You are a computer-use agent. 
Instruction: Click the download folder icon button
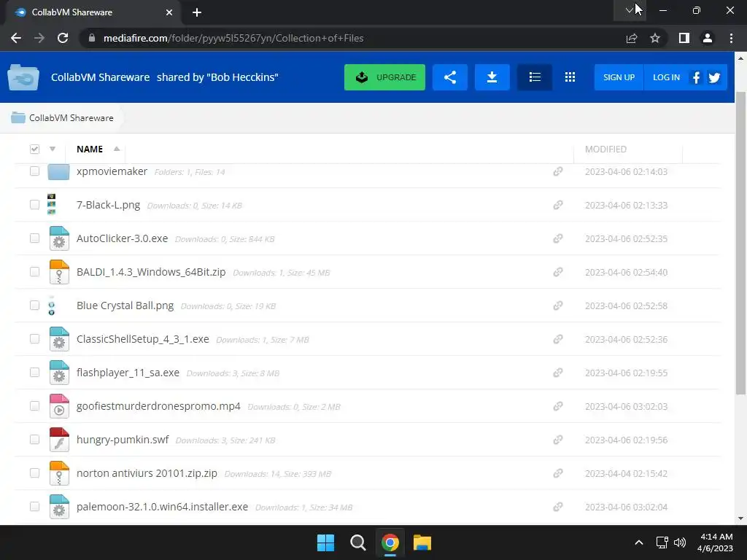click(492, 77)
